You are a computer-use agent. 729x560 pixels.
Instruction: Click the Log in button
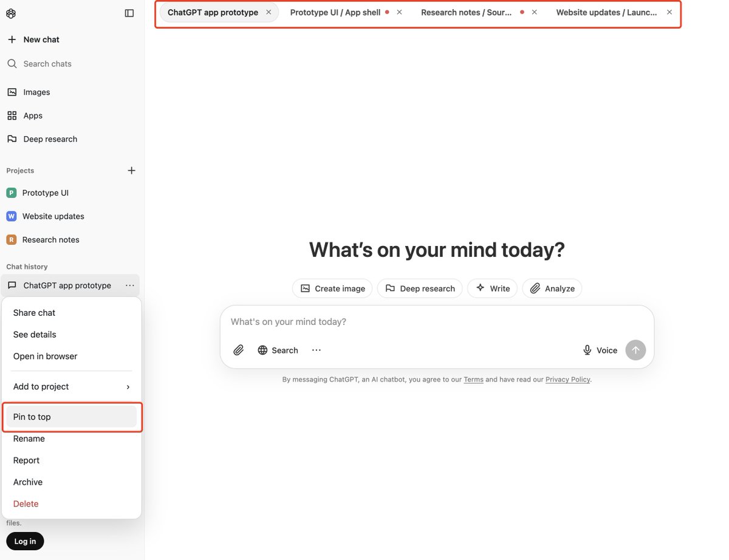(x=25, y=541)
